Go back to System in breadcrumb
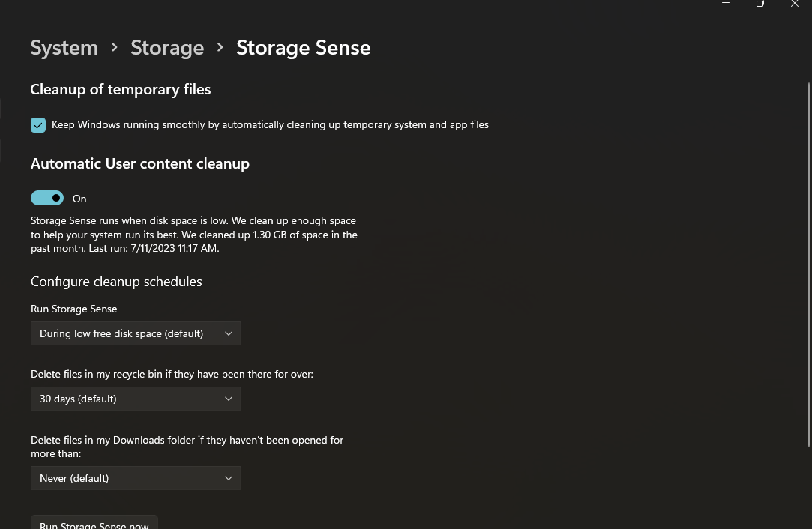This screenshot has height=529, width=812. tap(64, 48)
